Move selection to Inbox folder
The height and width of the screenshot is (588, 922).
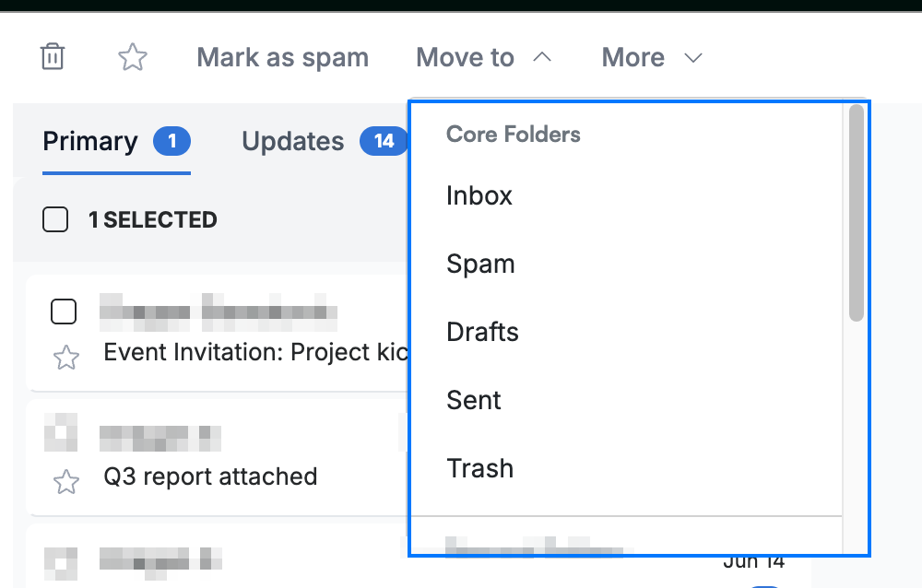(626, 195)
